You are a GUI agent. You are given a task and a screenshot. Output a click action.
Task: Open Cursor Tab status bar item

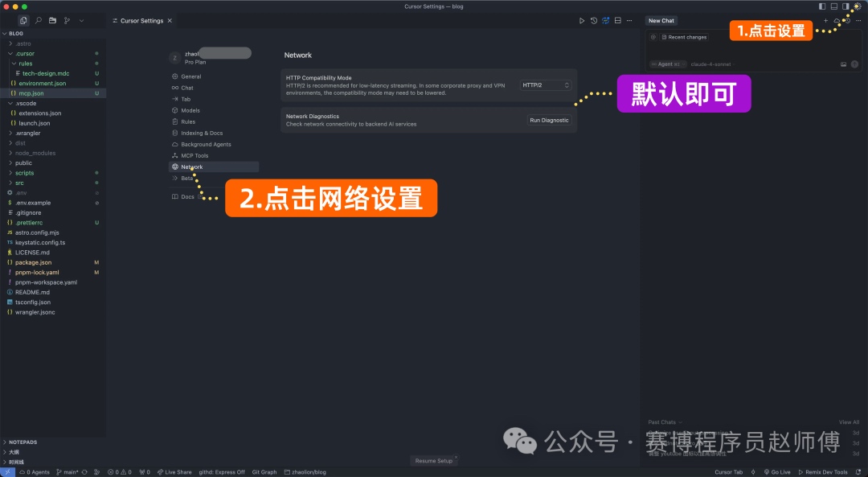(728, 472)
